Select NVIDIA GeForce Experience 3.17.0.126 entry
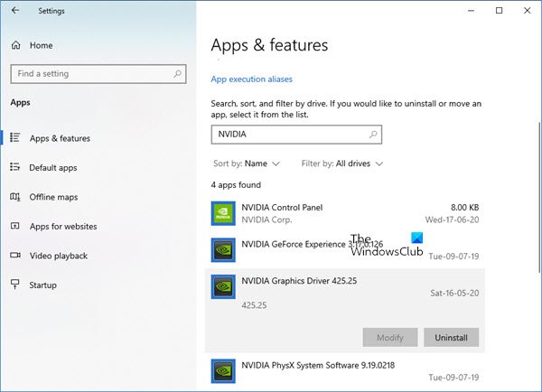The image size is (542, 392). 313,244
